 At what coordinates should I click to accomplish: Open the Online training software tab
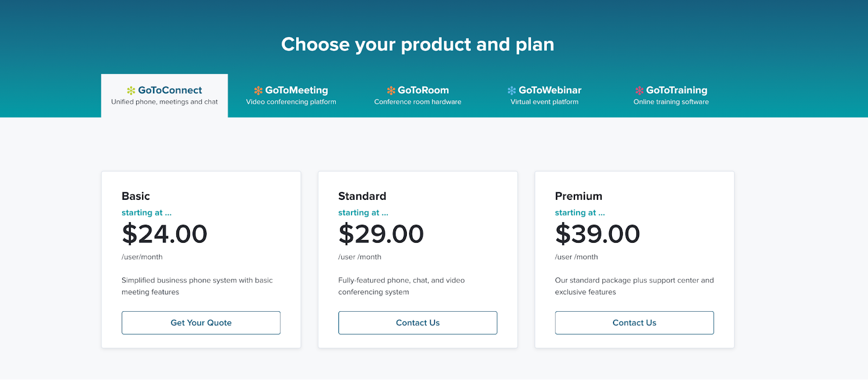coord(671,96)
